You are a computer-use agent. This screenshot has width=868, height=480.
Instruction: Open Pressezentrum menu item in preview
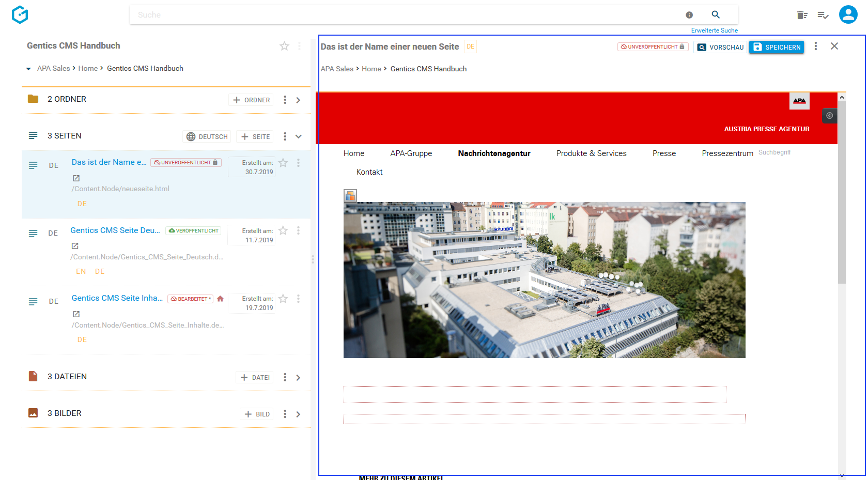click(727, 153)
